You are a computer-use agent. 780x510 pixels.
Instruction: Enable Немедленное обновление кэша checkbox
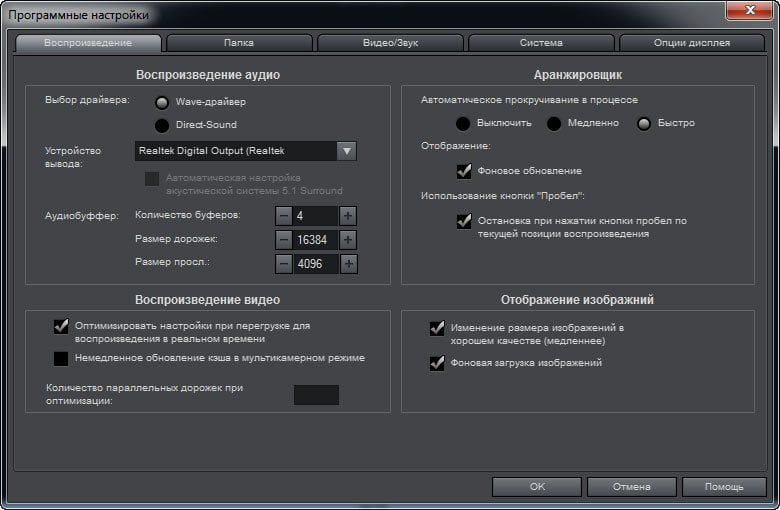tap(61, 358)
